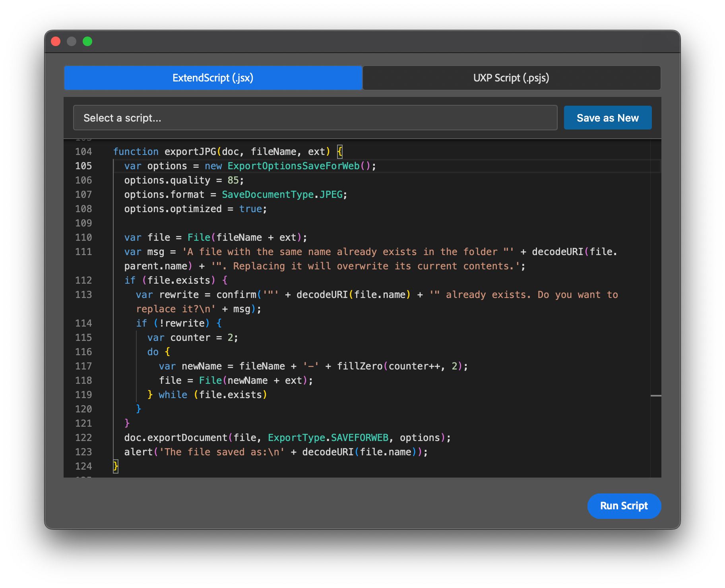Click 'confirm' on line 113

pos(236,294)
